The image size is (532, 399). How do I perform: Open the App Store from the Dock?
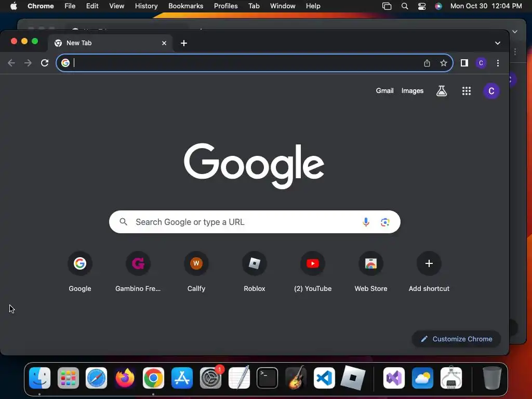click(x=182, y=378)
